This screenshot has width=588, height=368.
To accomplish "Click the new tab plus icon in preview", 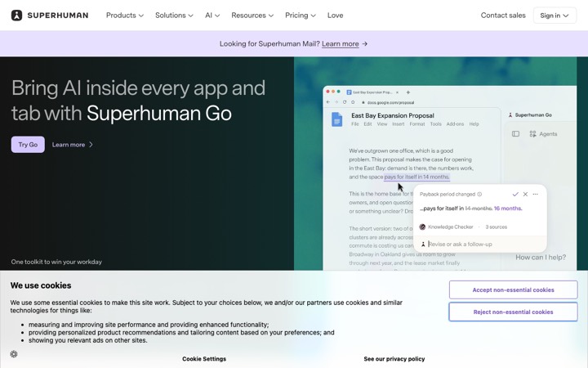I will 408,92.
